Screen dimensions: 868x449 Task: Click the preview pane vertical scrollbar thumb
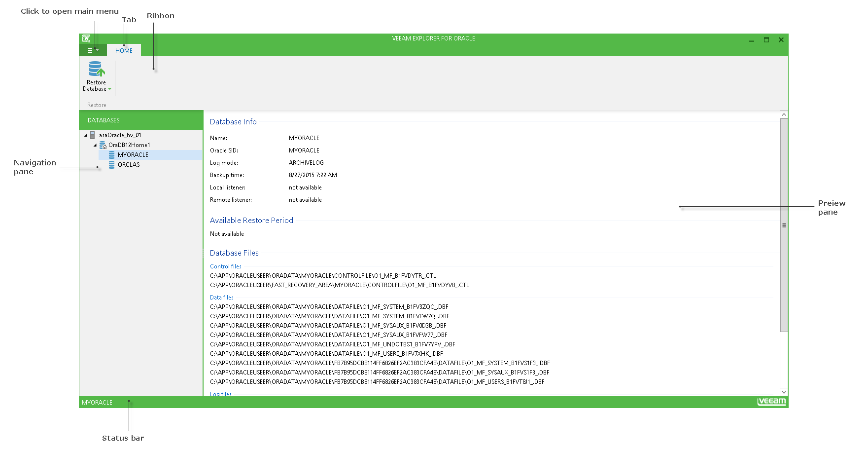[784, 225]
